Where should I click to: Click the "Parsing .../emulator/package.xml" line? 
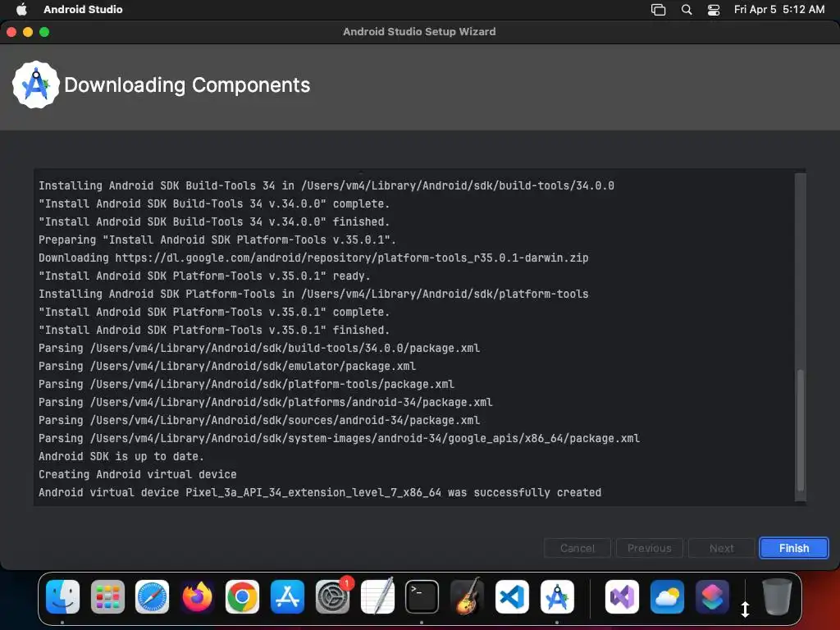tap(227, 366)
